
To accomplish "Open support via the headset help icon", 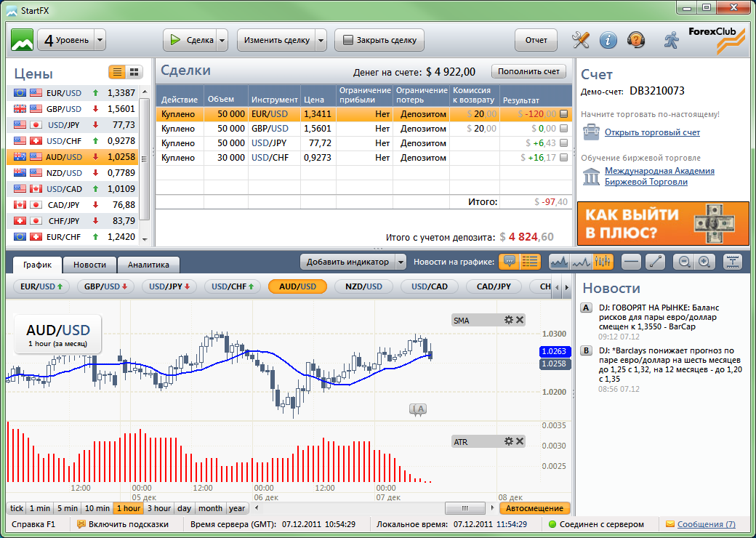I will pos(635,40).
